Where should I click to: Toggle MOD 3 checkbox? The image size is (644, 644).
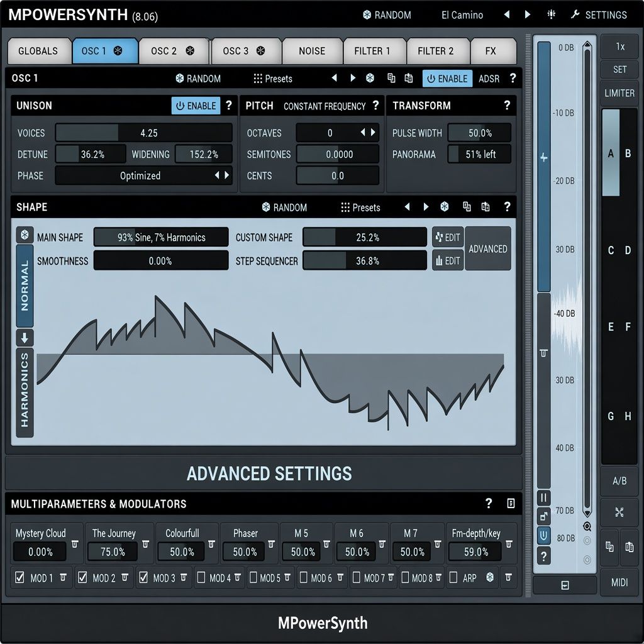point(143,577)
